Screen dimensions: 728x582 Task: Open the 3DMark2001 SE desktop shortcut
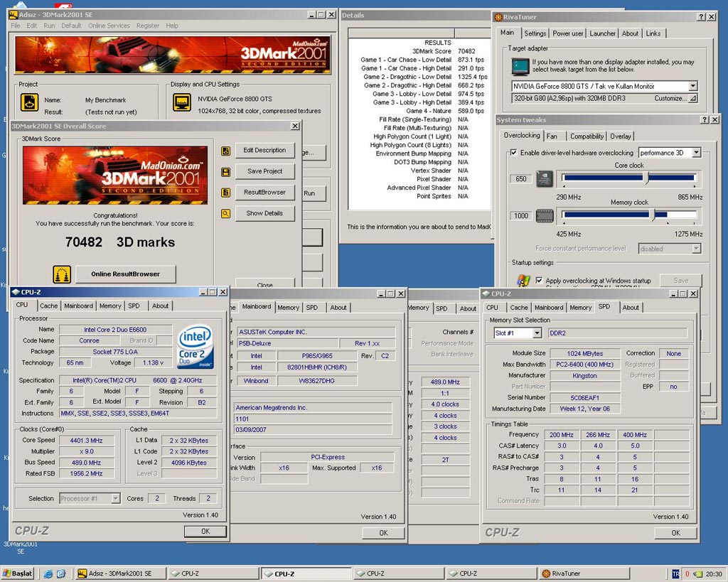(x=21, y=547)
